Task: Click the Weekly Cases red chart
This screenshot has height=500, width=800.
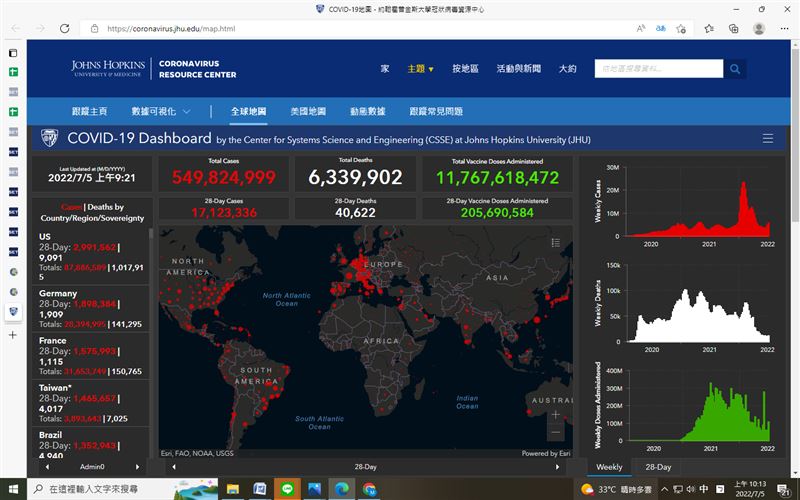Action: click(x=696, y=209)
